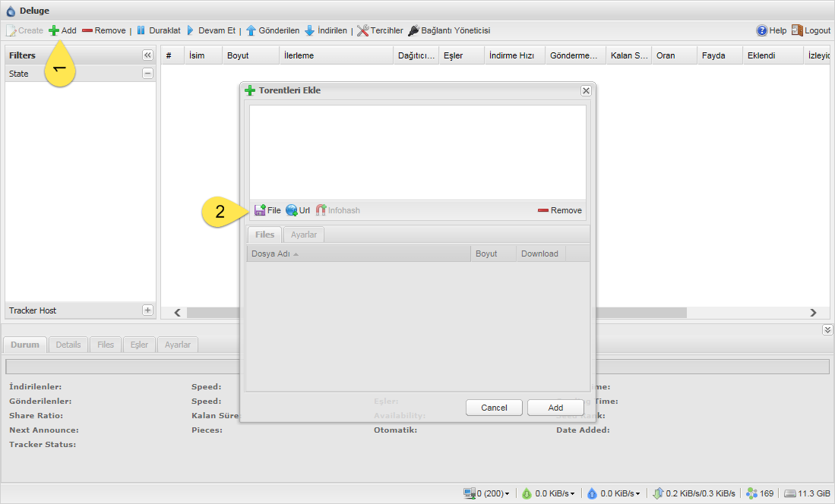The width and height of the screenshot is (835, 504).
Task: Sort torrents by the # column
Action: click(x=173, y=55)
